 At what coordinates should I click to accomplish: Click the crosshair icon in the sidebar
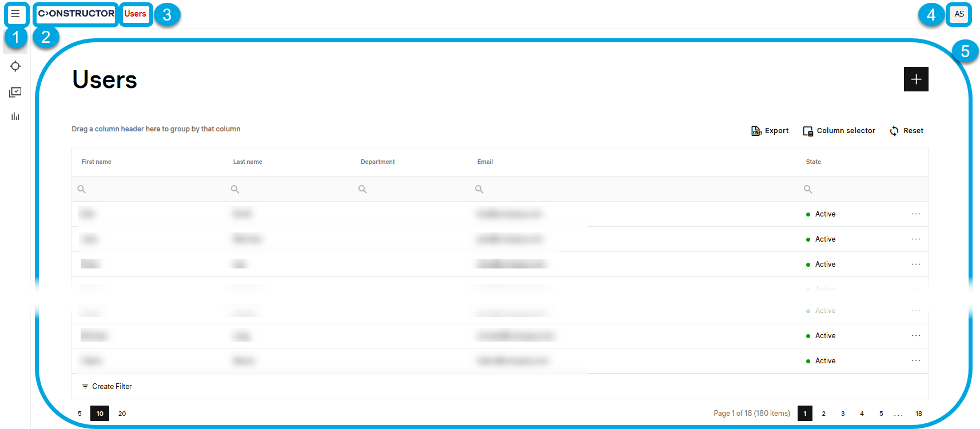click(15, 66)
